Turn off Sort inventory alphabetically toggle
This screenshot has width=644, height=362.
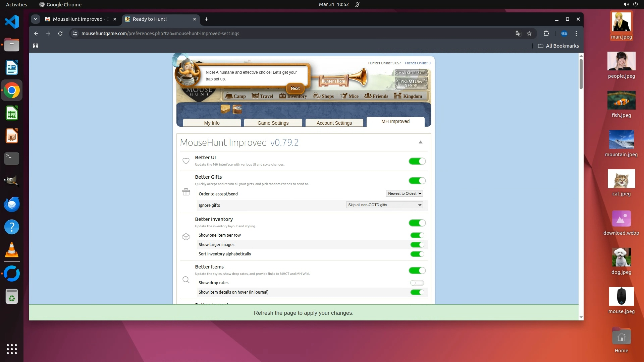click(x=417, y=254)
